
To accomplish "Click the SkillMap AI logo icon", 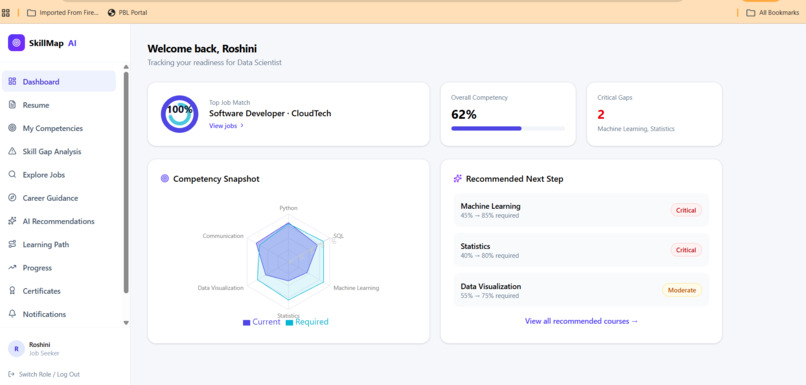I will (x=16, y=43).
